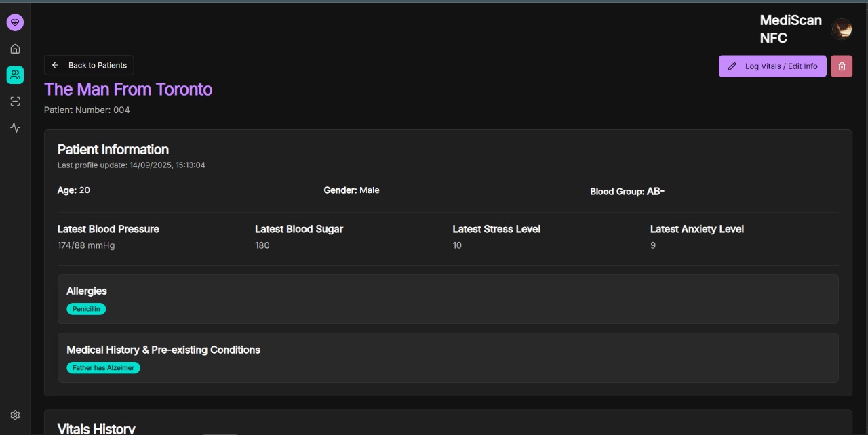Click the MediScan NFC title
This screenshot has height=435, width=868.
pyautogui.click(x=791, y=29)
